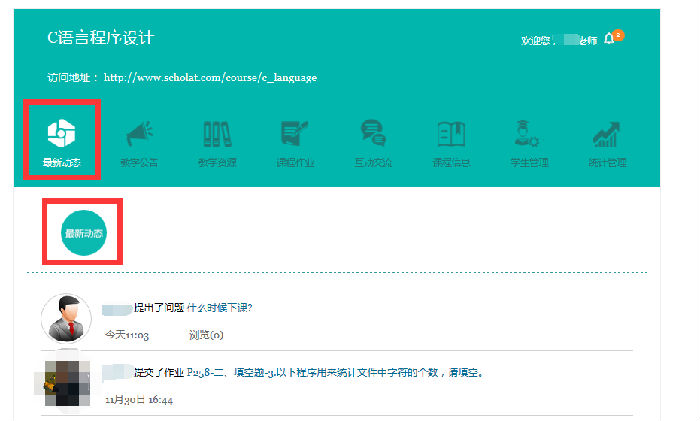The height and width of the screenshot is (421, 700).
Task: Open 学生管理 student icon
Action: (x=529, y=135)
